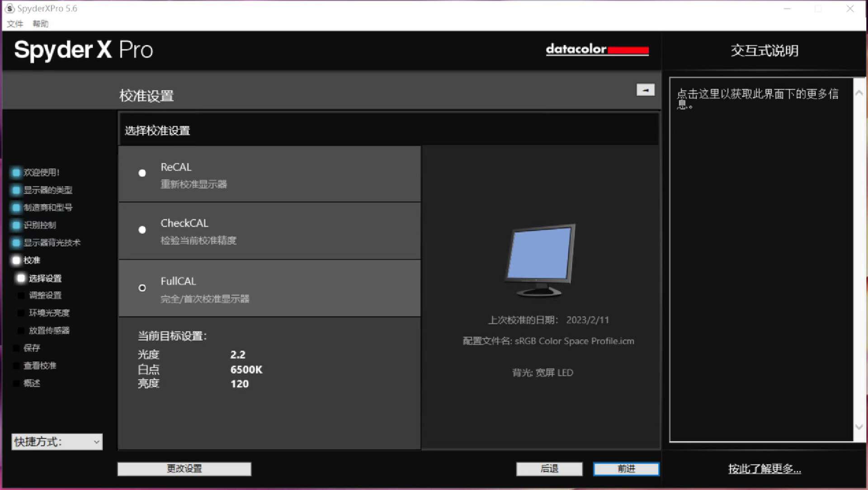This screenshot has width=868, height=490.
Task: Click the white step icon beside 校准
Action: coord(16,260)
